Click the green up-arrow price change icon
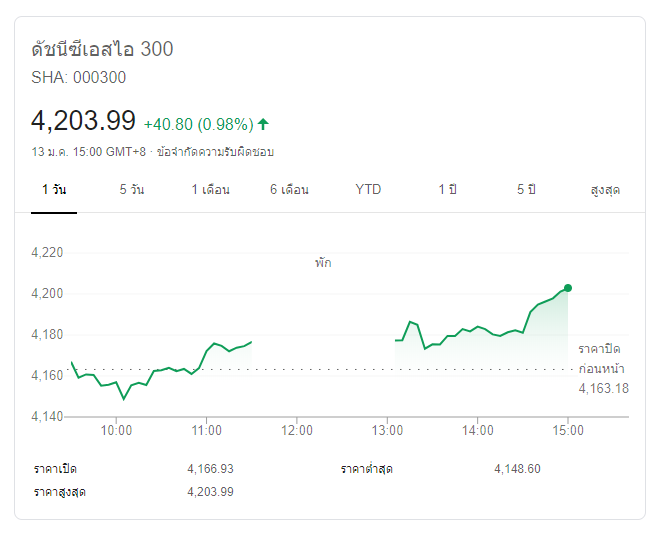Viewport: 659px width, 538px height. click(x=264, y=124)
